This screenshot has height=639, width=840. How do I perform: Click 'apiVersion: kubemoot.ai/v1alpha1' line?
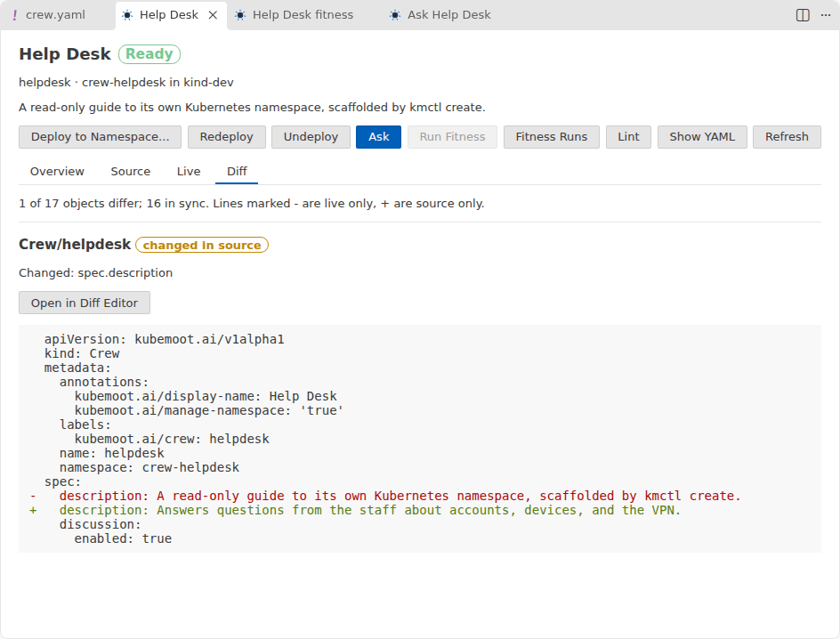(165, 340)
